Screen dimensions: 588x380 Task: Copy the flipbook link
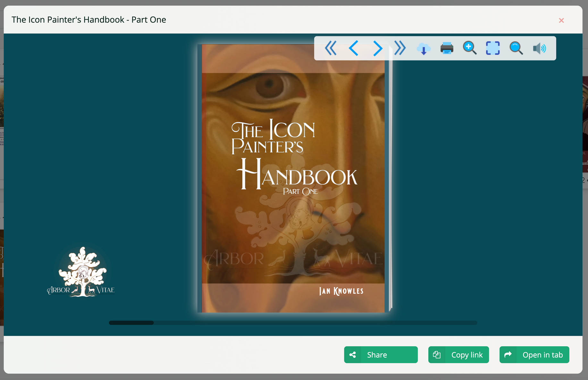click(458, 355)
